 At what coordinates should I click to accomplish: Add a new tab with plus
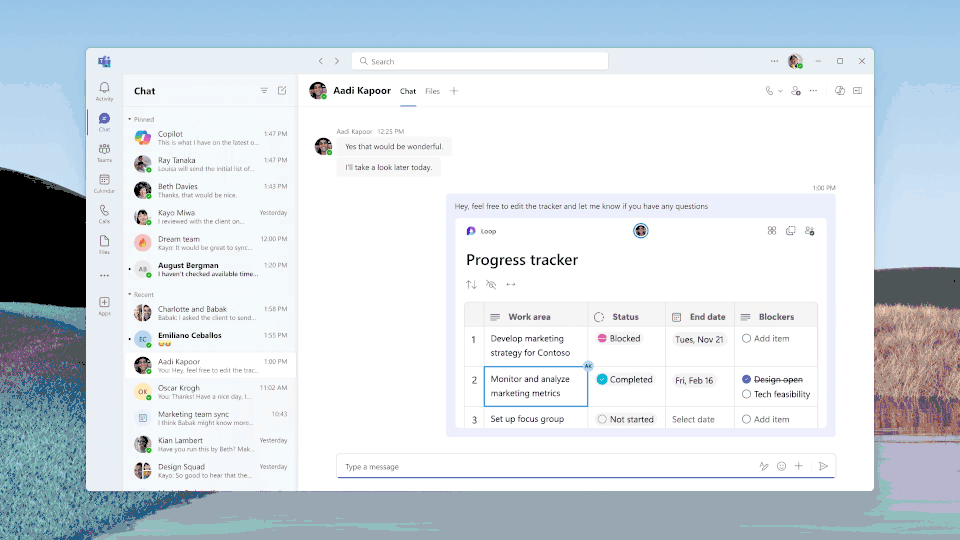tap(454, 91)
